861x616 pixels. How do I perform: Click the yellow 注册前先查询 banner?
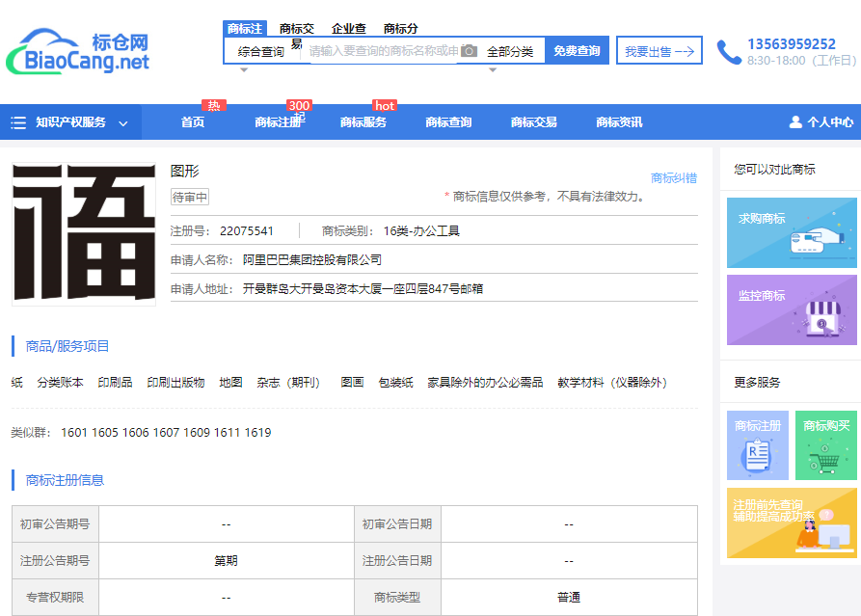[792, 523]
